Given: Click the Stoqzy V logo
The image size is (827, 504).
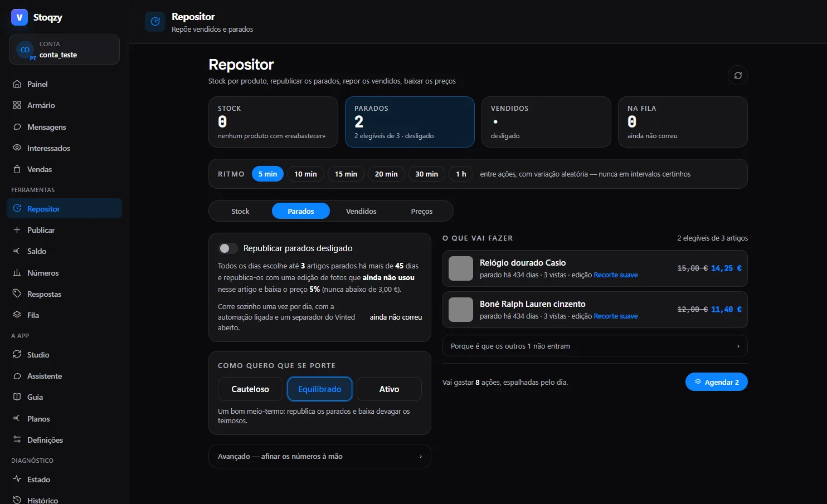Looking at the screenshot, I should [20, 17].
